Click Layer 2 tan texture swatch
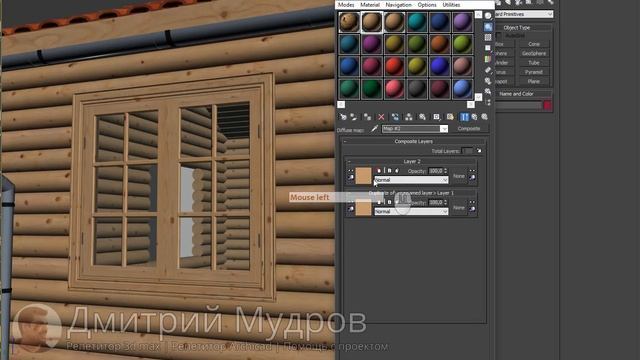Viewport: 640px width, 360px height. coord(363,176)
